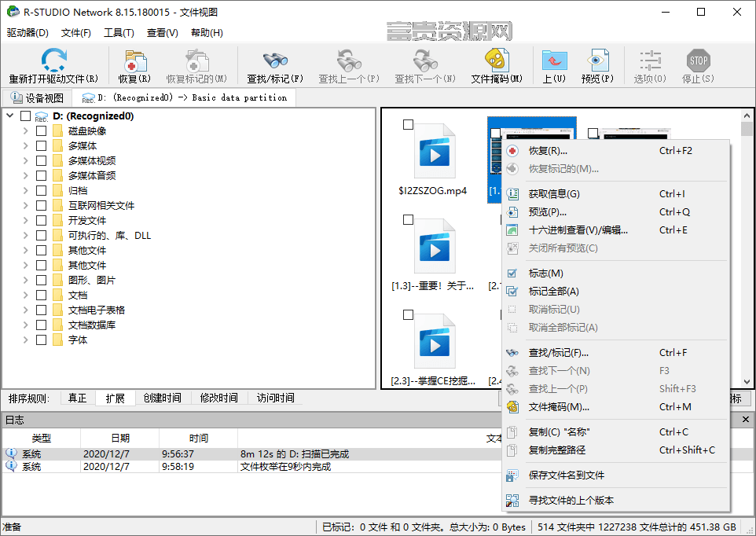Image resolution: width=756 pixels, height=536 pixels.
Task: Open the 工具(T) menu
Action: pos(119,33)
